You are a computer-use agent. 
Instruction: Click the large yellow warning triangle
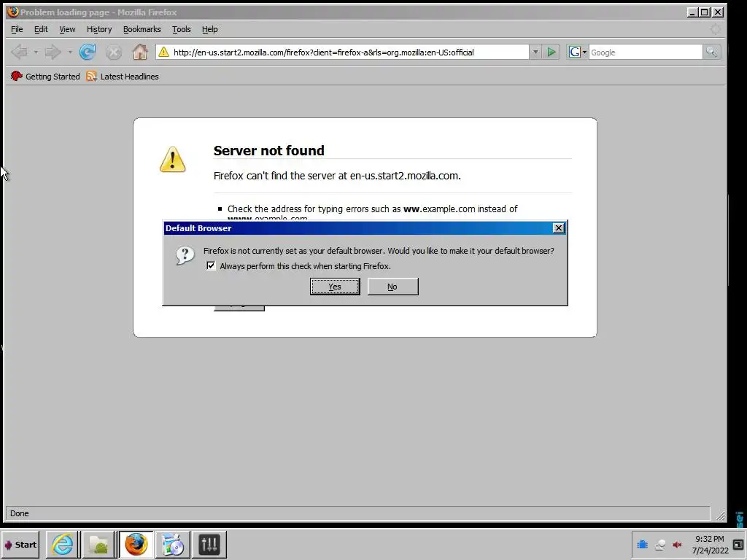click(x=172, y=159)
